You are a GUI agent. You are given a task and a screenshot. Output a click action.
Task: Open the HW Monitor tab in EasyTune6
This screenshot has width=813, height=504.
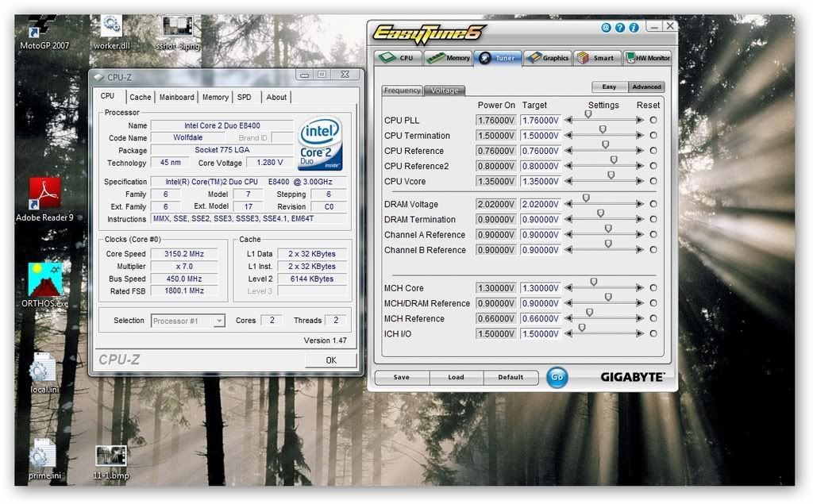pyautogui.click(x=648, y=58)
